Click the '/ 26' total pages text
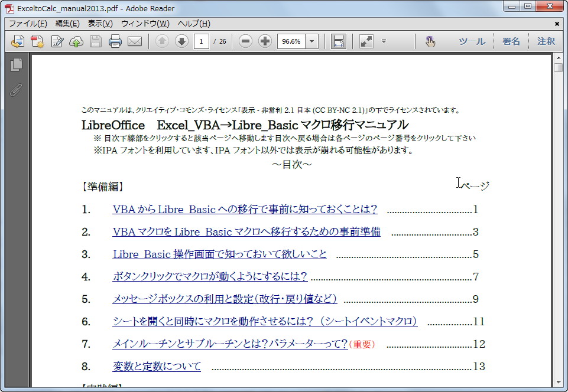The image size is (568, 392). pos(220,41)
